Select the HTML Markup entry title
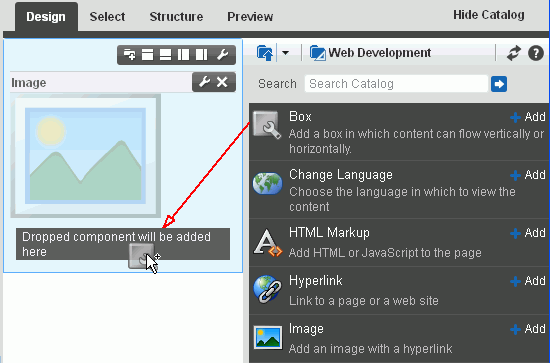 329,233
